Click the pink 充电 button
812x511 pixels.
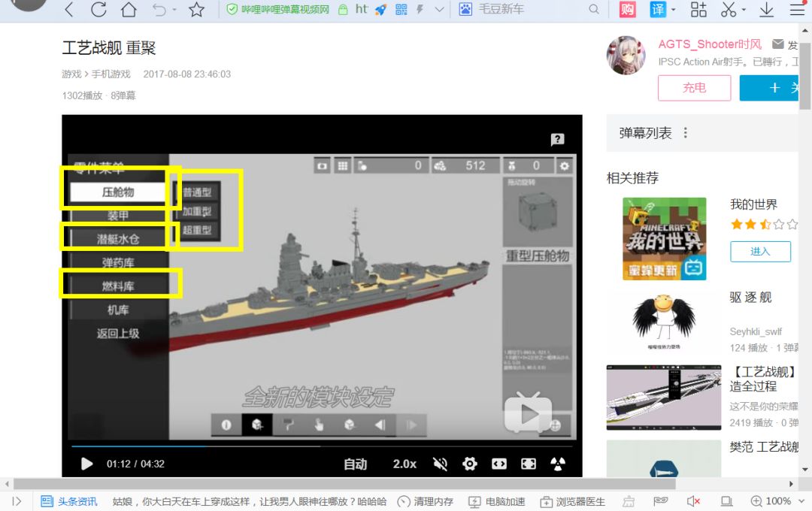[x=695, y=88]
